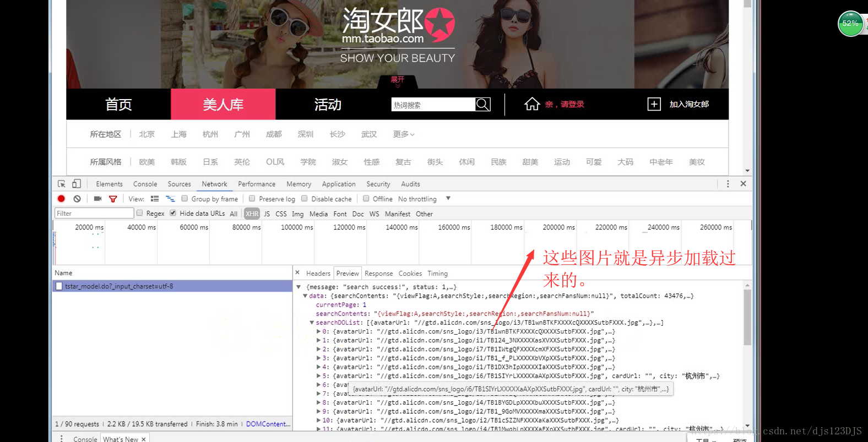Collapse the searchDOList array

point(312,323)
